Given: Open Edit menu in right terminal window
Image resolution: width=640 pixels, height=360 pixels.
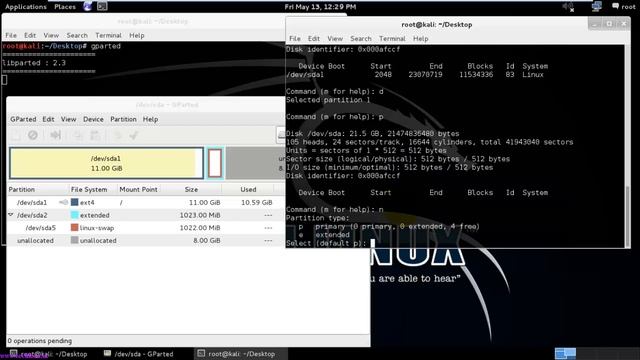Looking at the screenshot, I should tap(313, 38).
